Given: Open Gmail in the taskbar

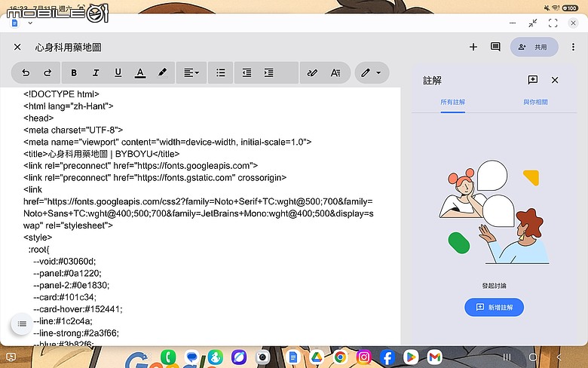Looking at the screenshot, I should [435, 357].
